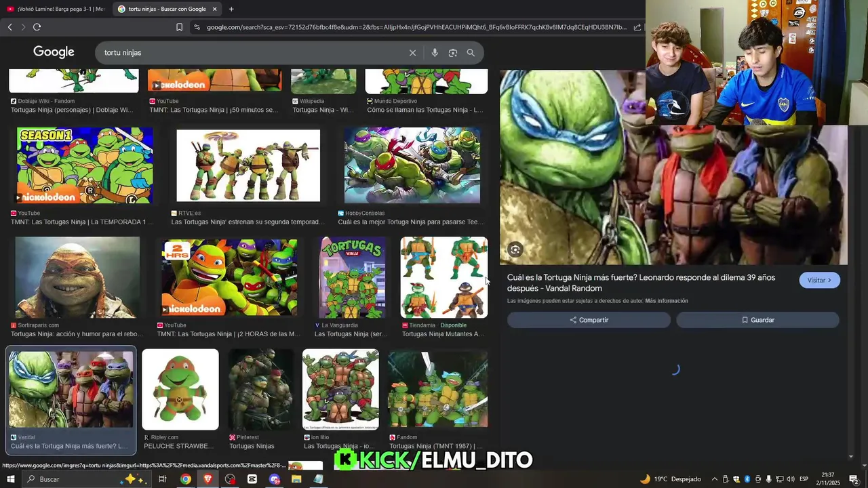Click the magnifier search icon in the Google box

(471, 53)
